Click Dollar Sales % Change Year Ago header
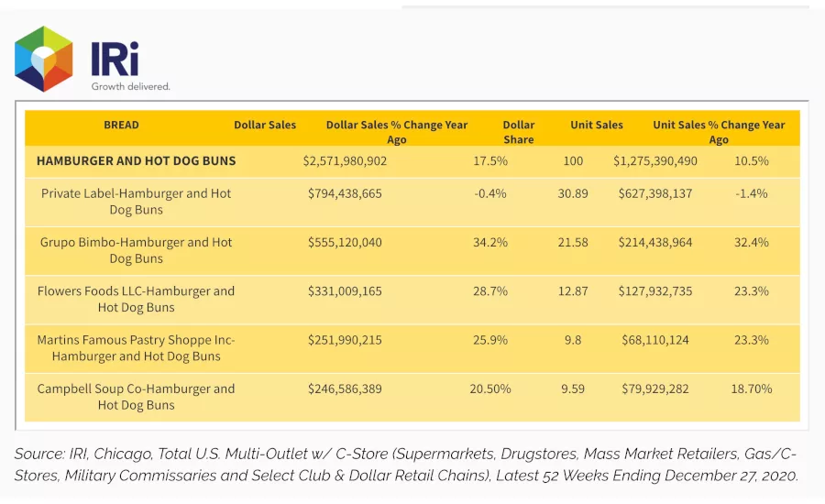 point(397,132)
